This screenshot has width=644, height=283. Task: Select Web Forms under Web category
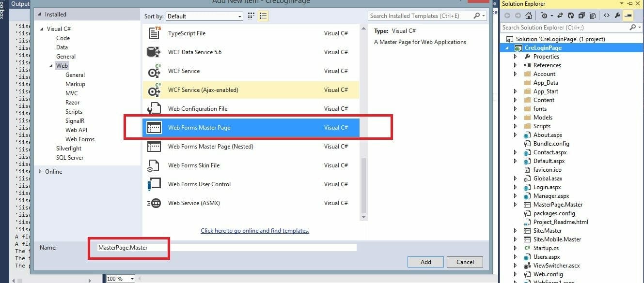pos(80,139)
